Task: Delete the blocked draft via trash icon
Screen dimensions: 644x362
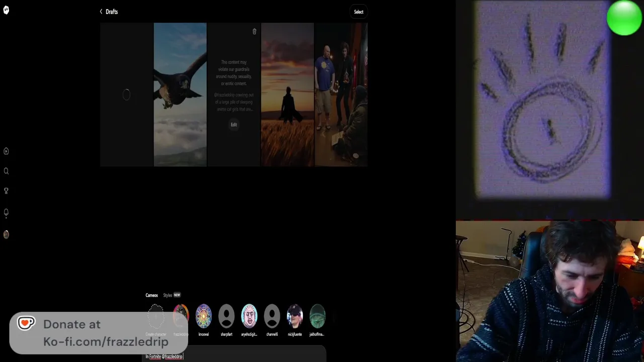Action: click(254, 32)
